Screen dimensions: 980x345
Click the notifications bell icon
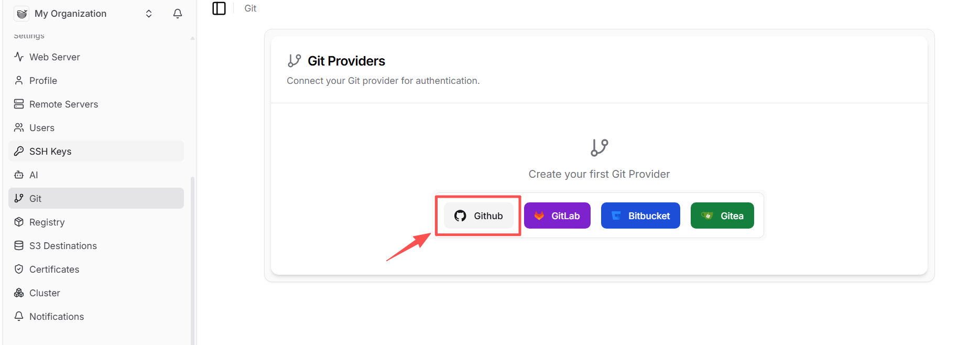(177, 13)
